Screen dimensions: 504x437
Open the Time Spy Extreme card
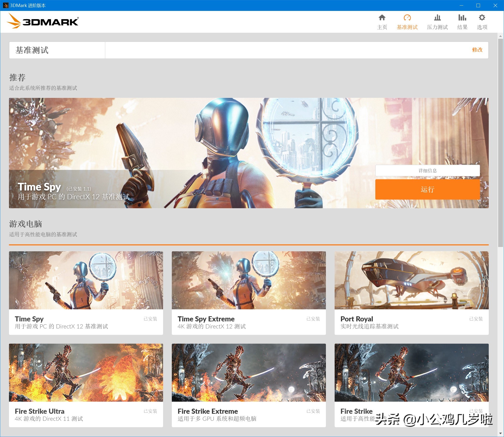click(x=248, y=293)
